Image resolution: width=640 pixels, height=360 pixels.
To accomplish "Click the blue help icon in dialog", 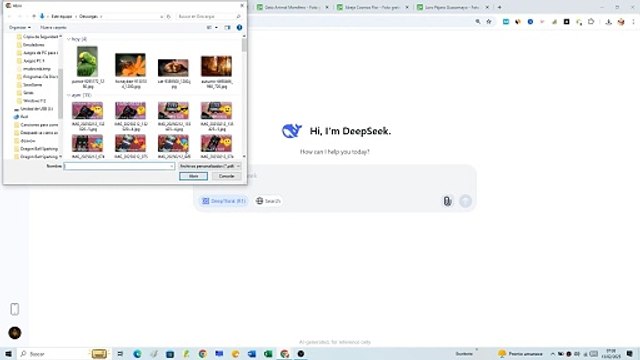I will click(x=239, y=27).
